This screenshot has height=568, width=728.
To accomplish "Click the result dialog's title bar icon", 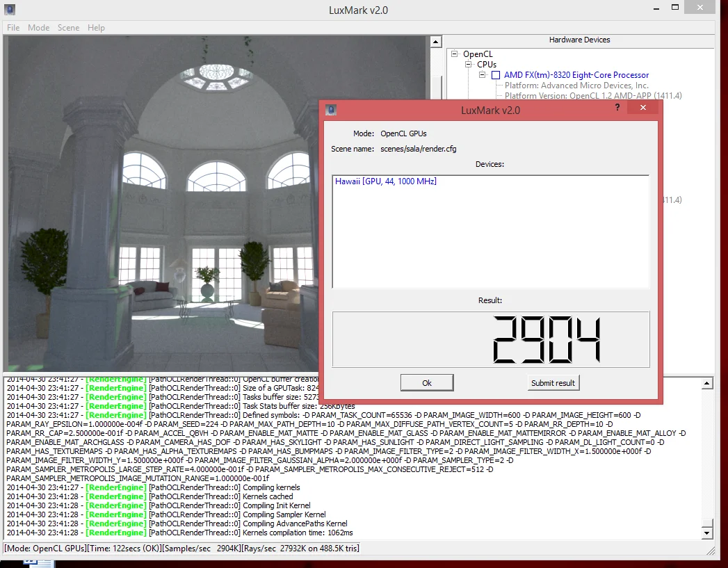I will [x=330, y=110].
